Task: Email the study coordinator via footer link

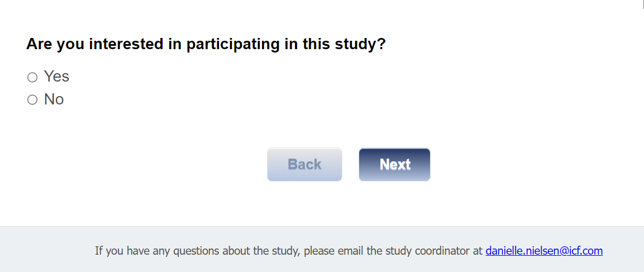Action: pos(543,251)
